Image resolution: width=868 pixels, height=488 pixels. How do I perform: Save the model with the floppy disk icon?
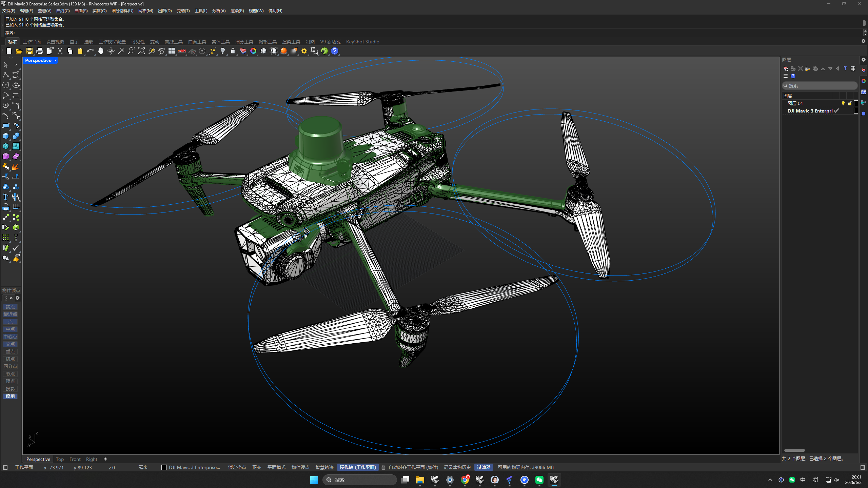tap(29, 51)
